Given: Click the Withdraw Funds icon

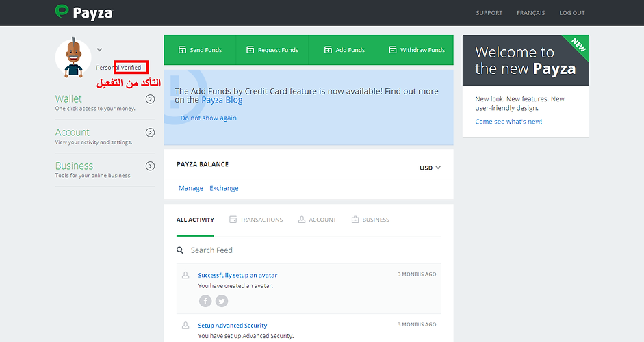Looking at the screenshot, I should 393,50.
